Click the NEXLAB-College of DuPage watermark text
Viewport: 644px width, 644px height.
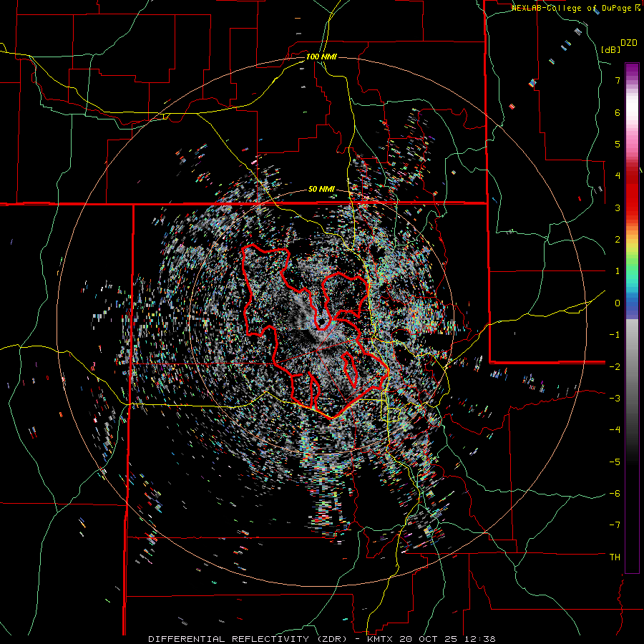(x=571, y=8)
